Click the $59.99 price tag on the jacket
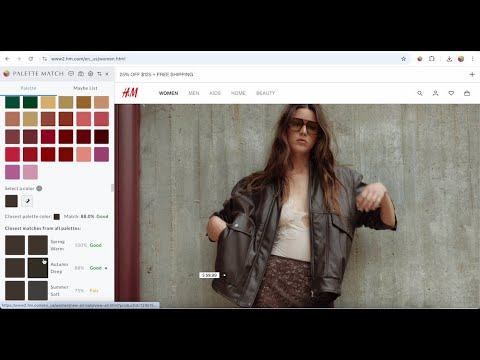 (x=209, y=275)
